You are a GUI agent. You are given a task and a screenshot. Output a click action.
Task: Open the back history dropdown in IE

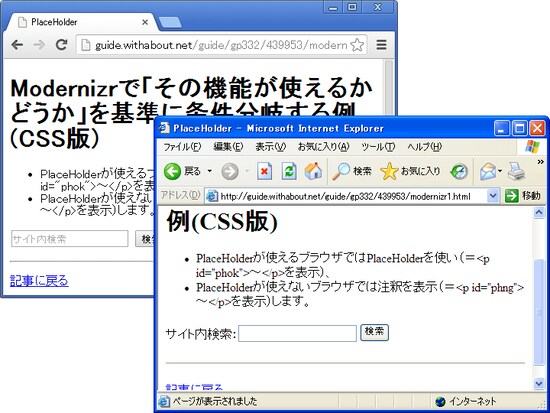(x=209, y=171)
